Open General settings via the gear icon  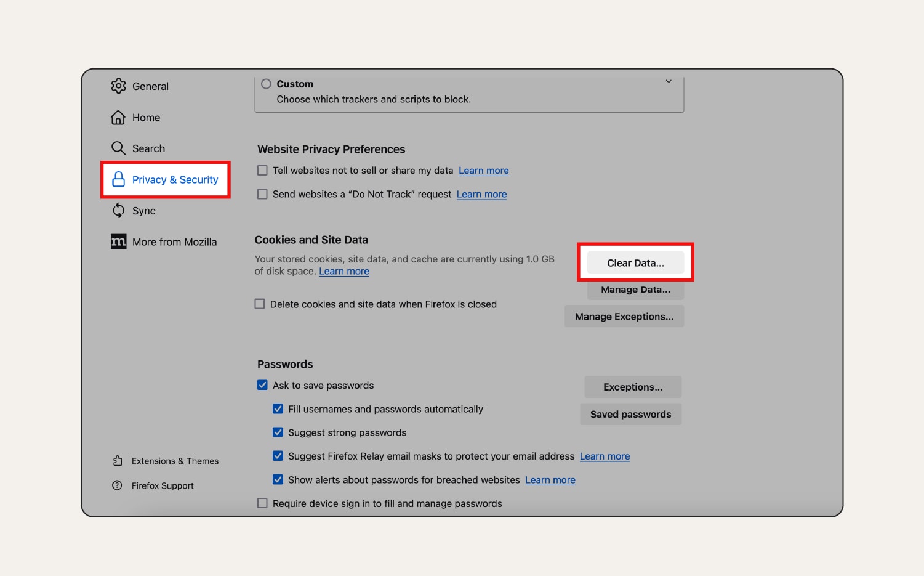click(x=119, y=86)
